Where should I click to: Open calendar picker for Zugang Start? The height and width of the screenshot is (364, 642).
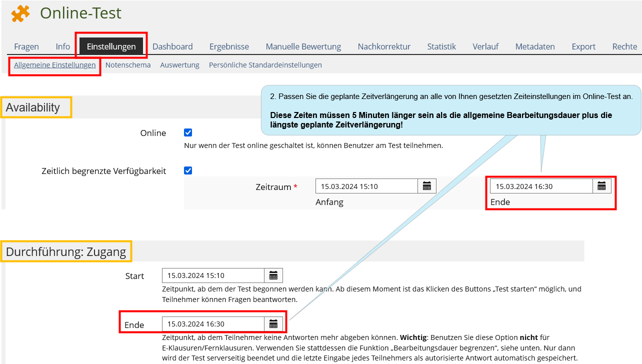(x=273, y=275)
